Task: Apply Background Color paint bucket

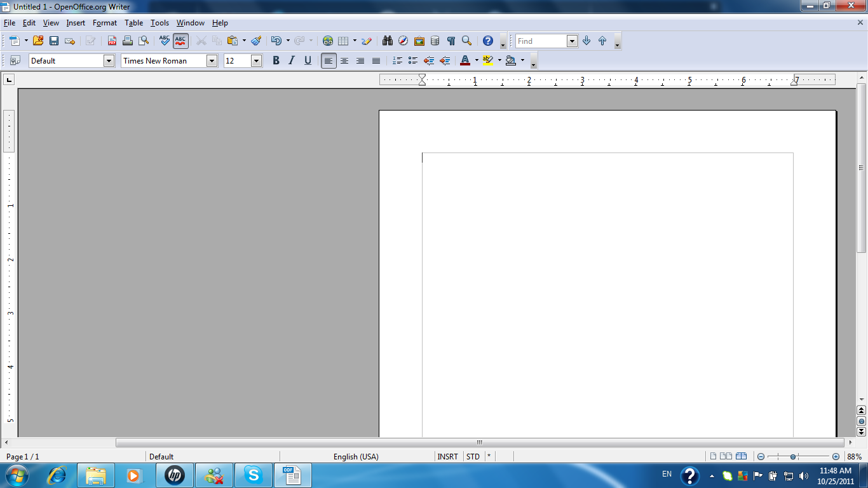Action: coord(511,60)
